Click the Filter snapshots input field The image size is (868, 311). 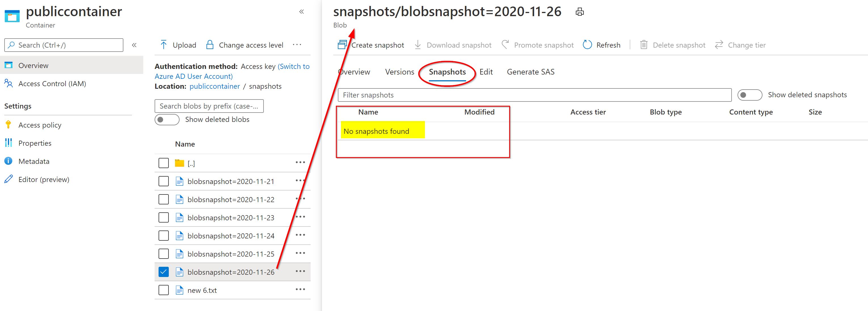534,95
